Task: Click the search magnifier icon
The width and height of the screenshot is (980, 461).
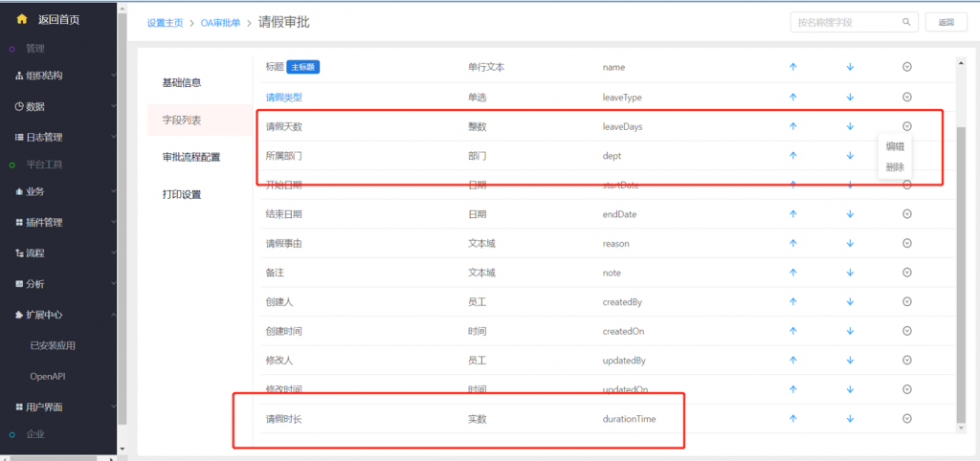Action: pos(905,21)
